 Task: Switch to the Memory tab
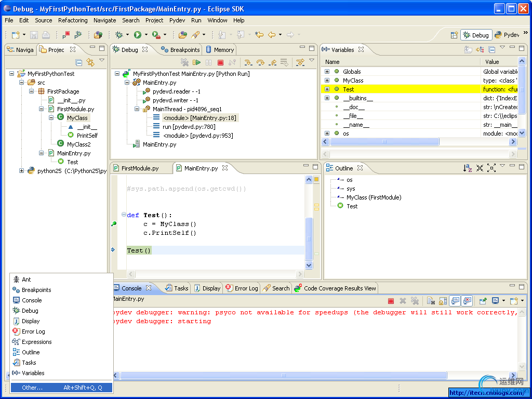pyautogui.click(x=220, y=50)
